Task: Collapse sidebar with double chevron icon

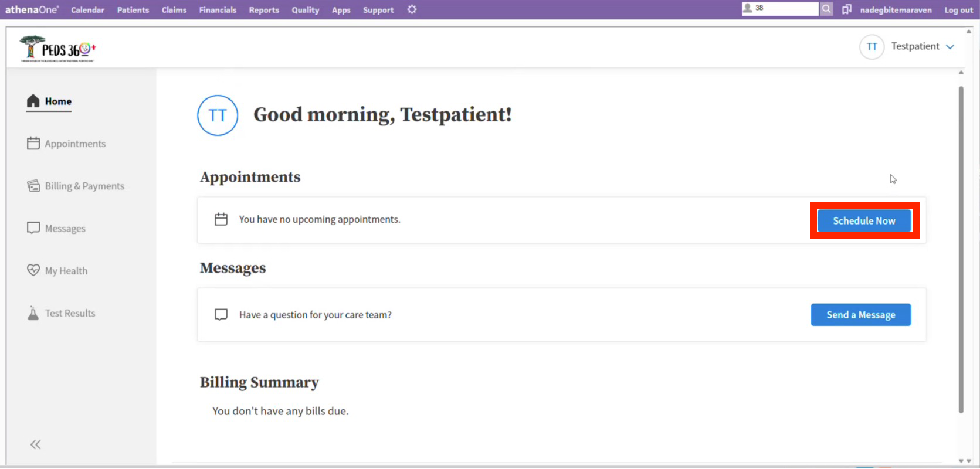Action: pyautogui.click(x=36, y=444)
